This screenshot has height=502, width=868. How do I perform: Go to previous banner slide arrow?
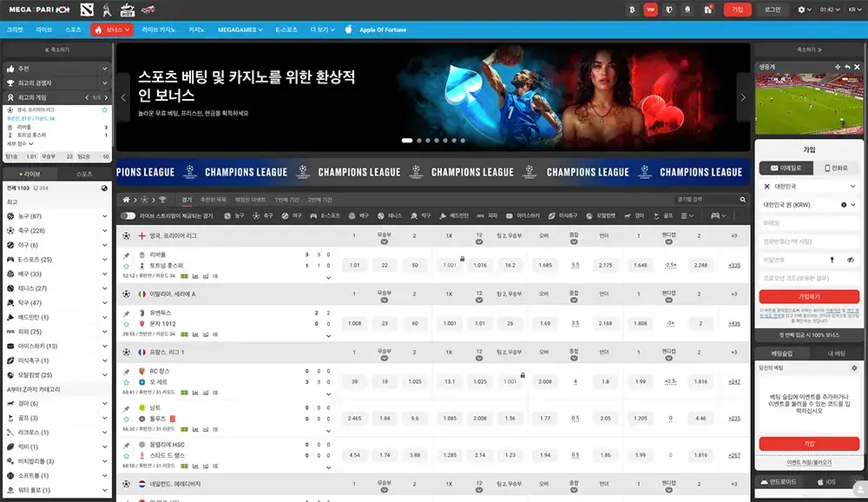123,97
